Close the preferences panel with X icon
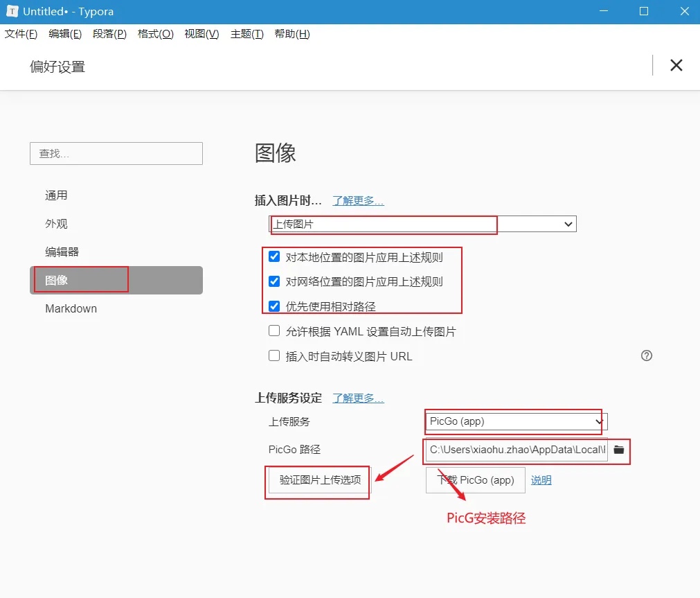700x598 pixels. 676,65
